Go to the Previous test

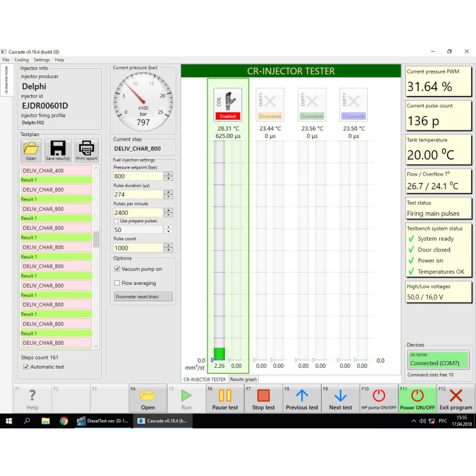[x=302, y=398]
